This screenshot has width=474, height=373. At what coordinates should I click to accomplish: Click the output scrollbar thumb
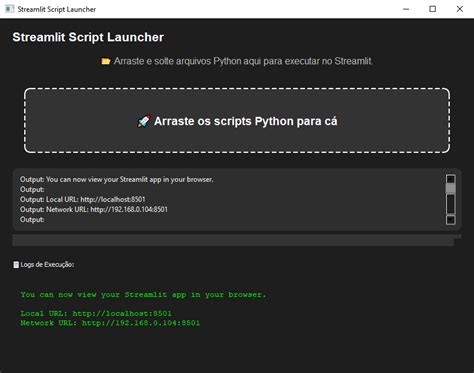tap(451, 189)
